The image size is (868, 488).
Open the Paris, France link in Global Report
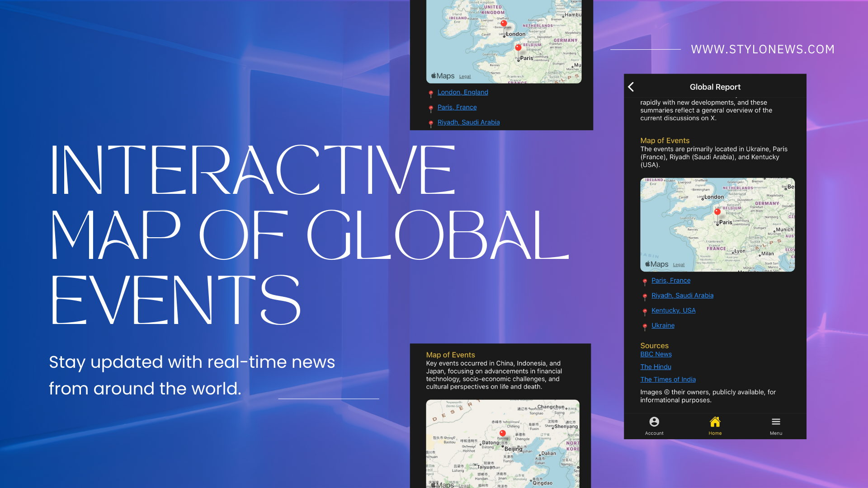[x=671, y=280]
